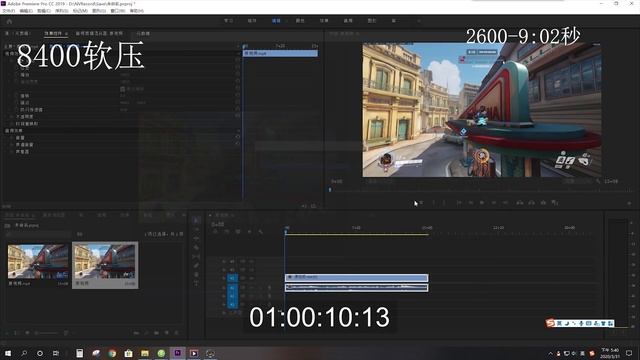Go to the Premiere Home screen icon
This screenshot has height=360, width=640.
9,22
